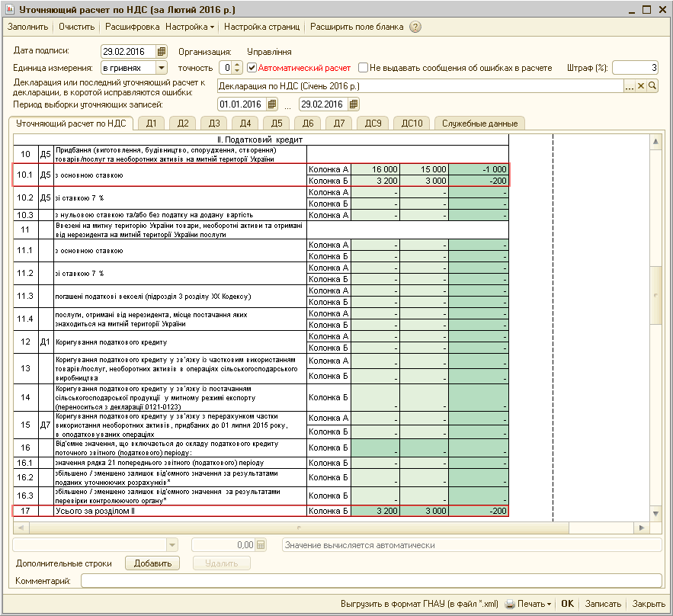
Task: Select the Д5 tab
Action: 277,124
